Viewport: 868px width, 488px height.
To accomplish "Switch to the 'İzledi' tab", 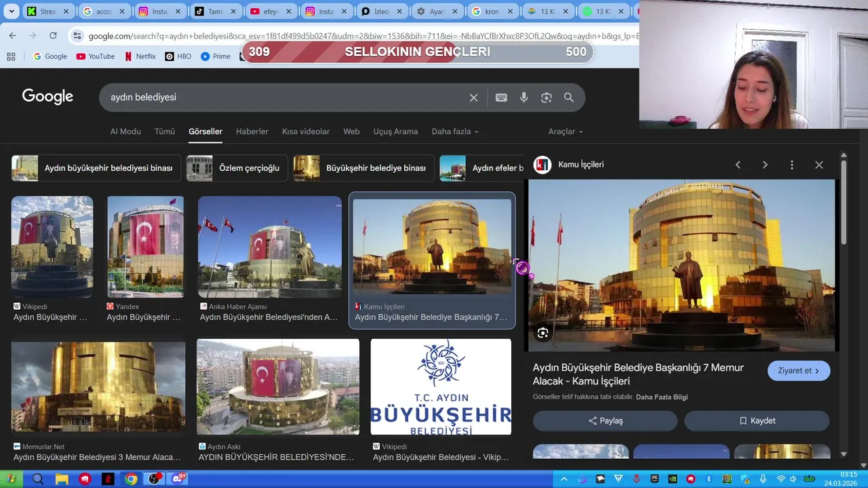I will point(381,12).
